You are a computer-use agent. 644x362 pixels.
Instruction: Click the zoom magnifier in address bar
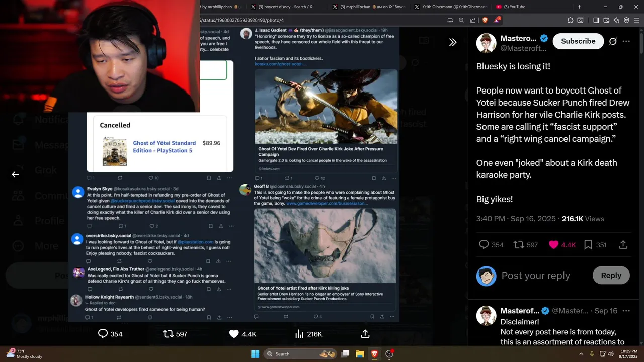click(461, 20)
